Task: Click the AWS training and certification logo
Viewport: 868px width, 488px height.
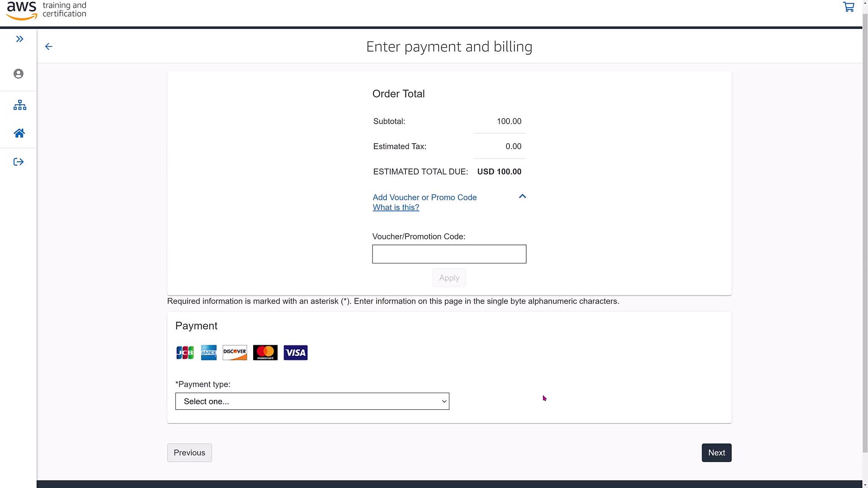Action: [46, 10]
